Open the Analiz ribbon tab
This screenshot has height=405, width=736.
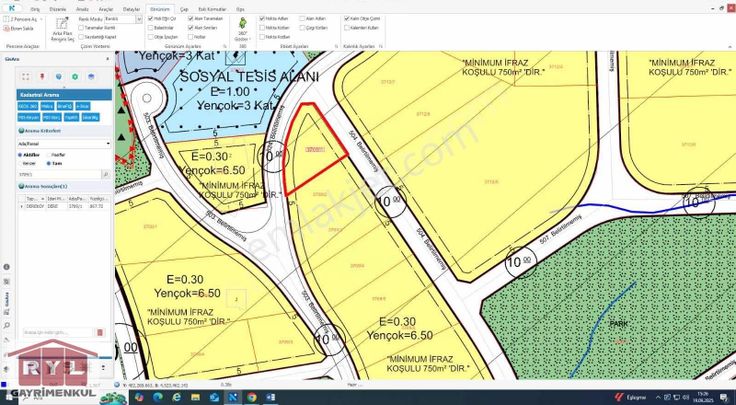coord(82,7)
